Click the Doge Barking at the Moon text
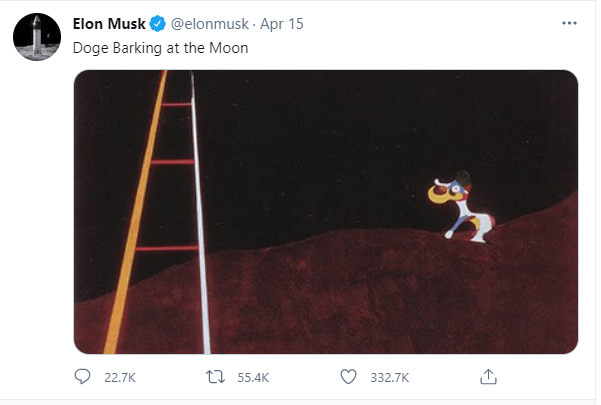The width and height of the screenshot is (601, 405). coord(161,48)
